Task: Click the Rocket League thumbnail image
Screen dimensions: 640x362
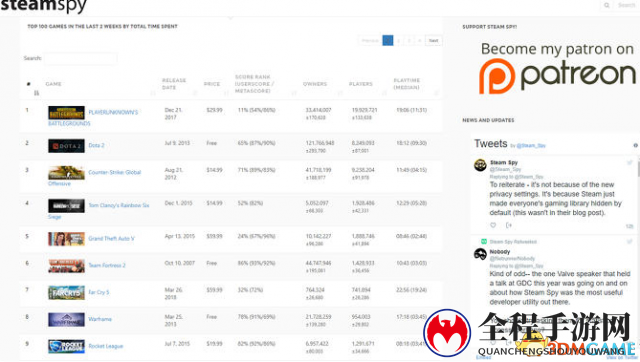Action: tap(66, 346)
